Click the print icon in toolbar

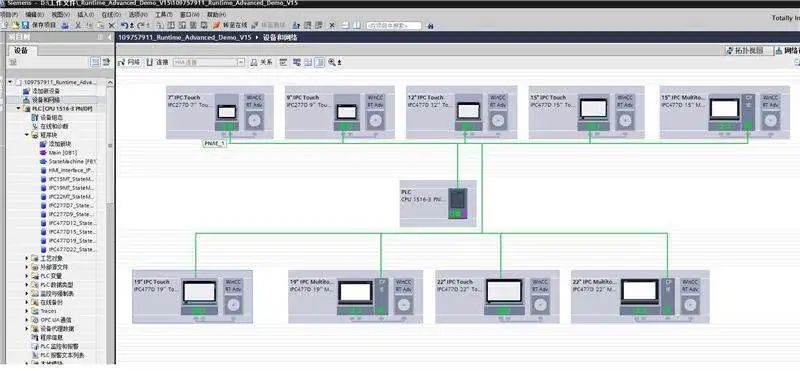[65, 25]
